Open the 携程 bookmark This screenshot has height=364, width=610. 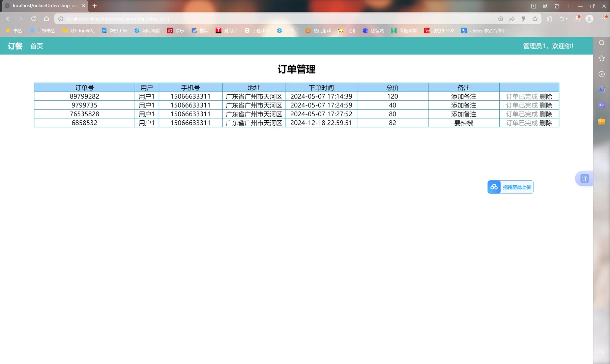pos(200,30)
